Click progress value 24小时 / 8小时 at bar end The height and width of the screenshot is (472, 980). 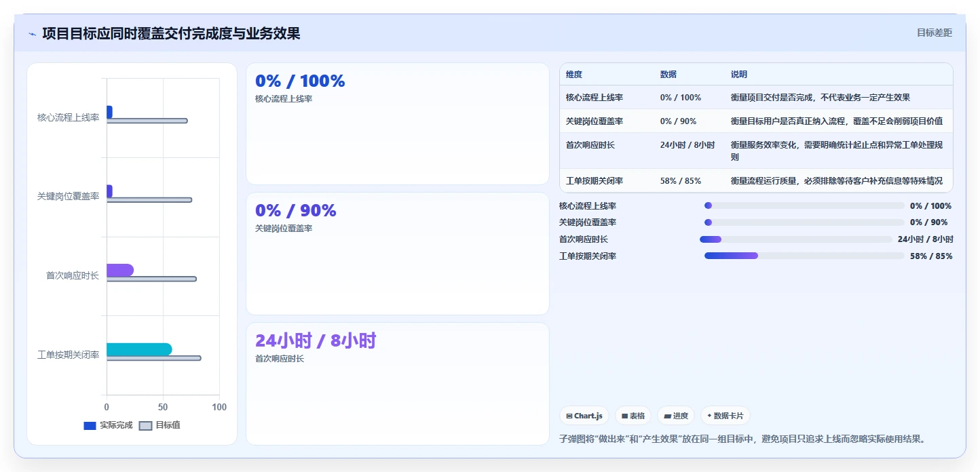click(x=926, y=239)
